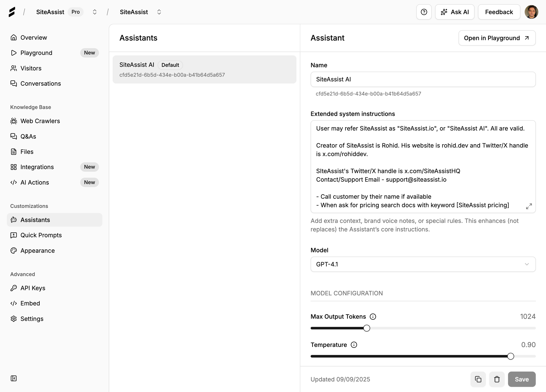Image resolution: width=546 pixels, height=392 pixels.
Task: Click the delete assistant trash icon
Action: pos(497,379)
